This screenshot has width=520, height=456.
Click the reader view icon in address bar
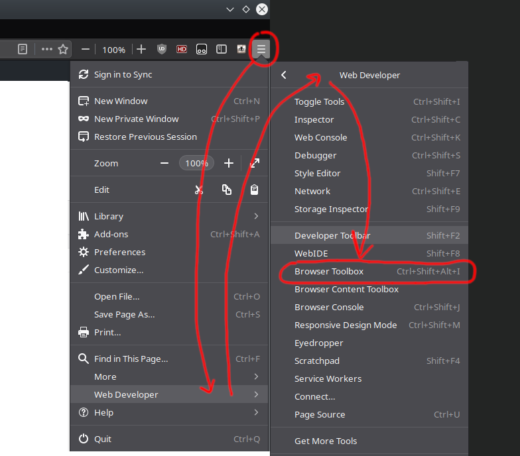pos(22,49)
